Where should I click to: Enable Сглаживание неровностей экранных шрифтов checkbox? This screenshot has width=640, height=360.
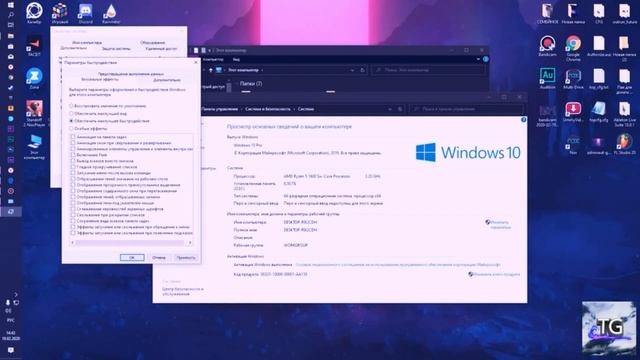coord(73,209)
